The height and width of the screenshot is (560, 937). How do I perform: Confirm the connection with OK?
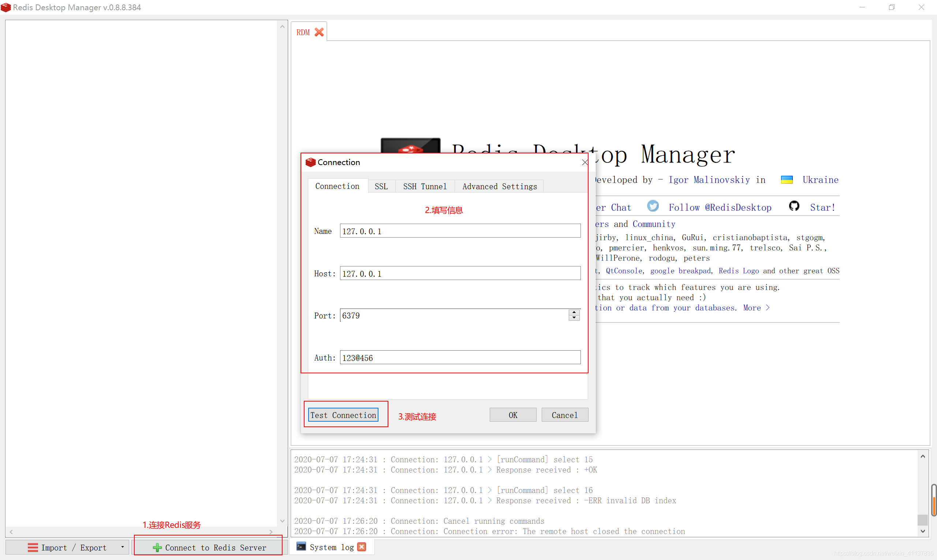[x=512, y=415]
